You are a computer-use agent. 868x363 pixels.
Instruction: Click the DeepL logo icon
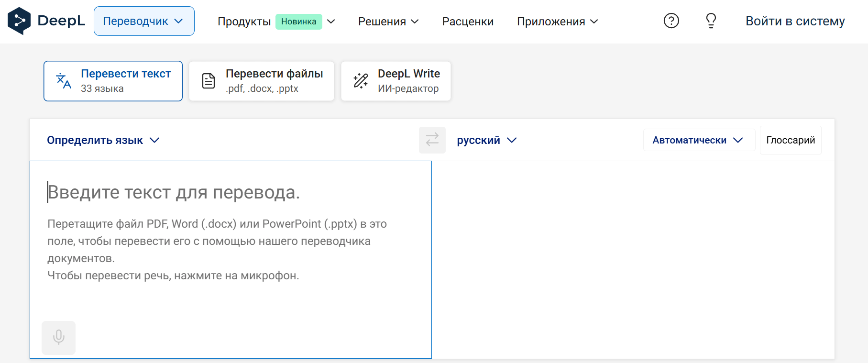coord(19,21)
